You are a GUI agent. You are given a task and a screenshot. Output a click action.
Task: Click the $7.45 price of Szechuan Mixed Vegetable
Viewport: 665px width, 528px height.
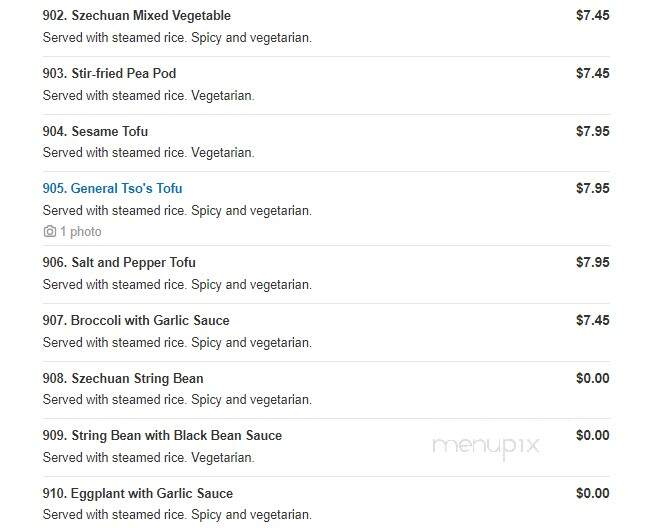point(592,16)
